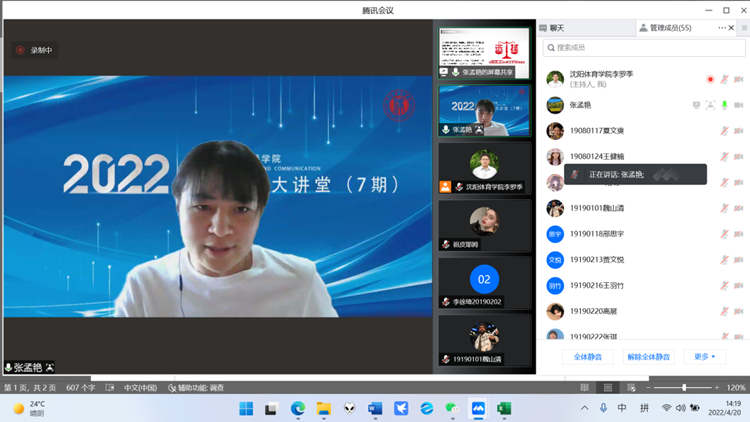Click camera icon for 19190216王羽竹
Viewport: 750px width, 422px height.
(739, 286)
